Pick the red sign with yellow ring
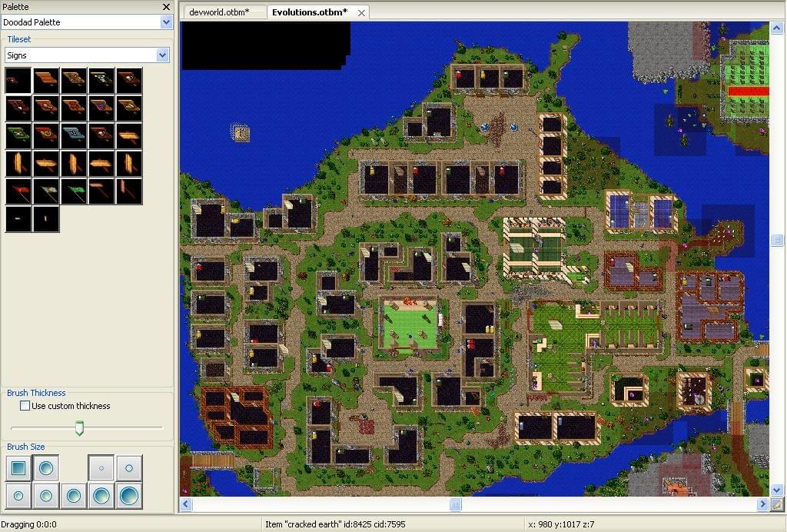This screenshot has height=532, width=787. click(45, 136)
